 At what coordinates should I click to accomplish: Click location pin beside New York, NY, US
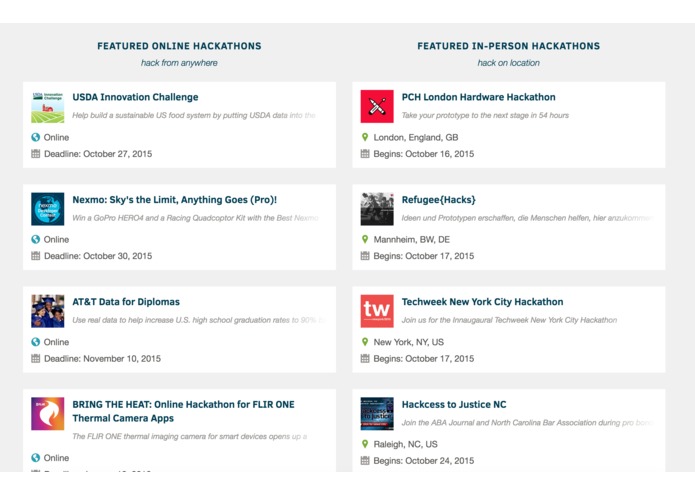[x=365, y=342]
